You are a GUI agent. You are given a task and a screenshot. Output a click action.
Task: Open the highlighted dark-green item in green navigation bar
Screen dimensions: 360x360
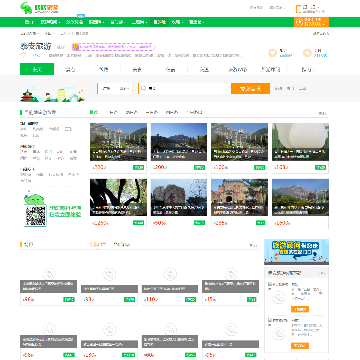159,22
